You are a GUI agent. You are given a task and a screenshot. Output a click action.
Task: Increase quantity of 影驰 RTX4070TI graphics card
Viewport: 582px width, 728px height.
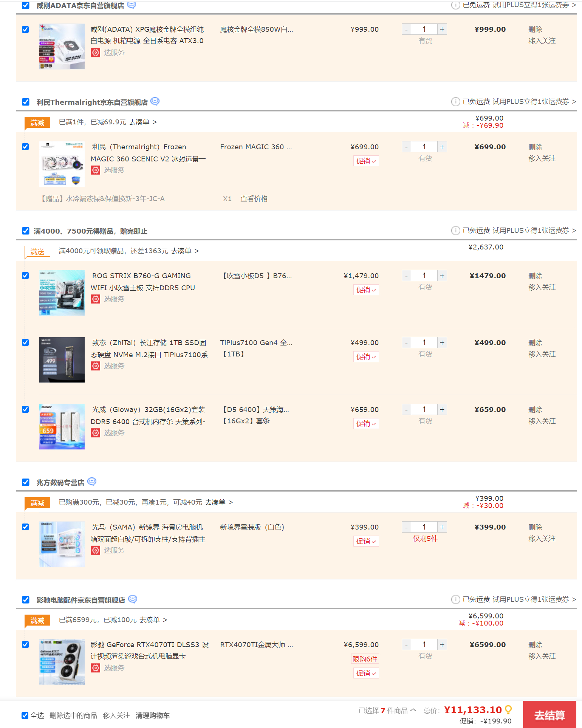[x=442, y=645]
